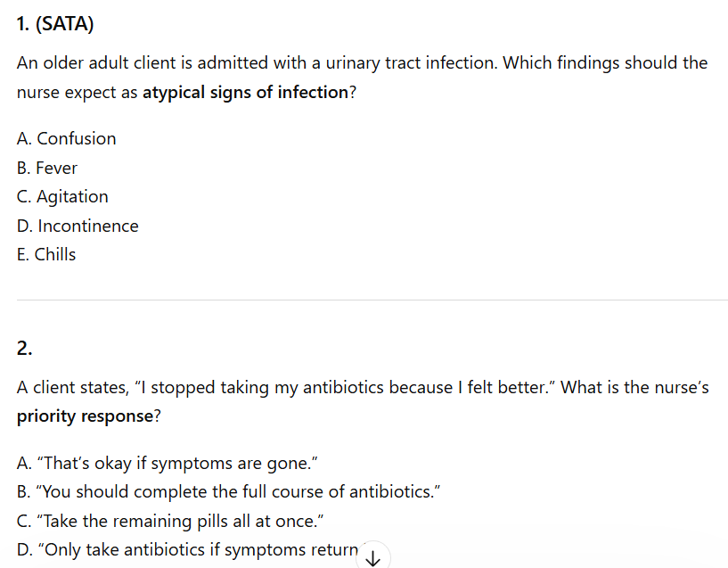Choose "Only take antibiotics if symptoms return"
The image size is (728, 568).
[187, 549]
